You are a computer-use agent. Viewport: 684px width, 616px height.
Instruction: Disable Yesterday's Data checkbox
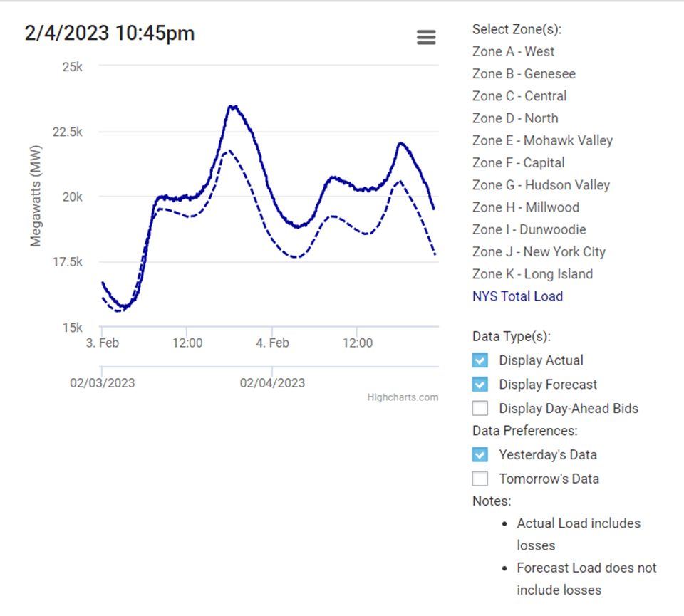click(x=480, y=454)
